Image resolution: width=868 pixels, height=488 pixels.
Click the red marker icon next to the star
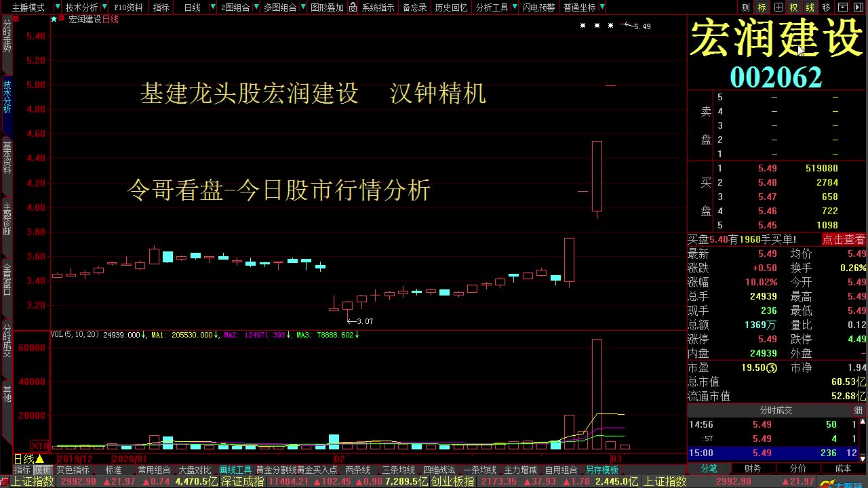click(62, 19)
